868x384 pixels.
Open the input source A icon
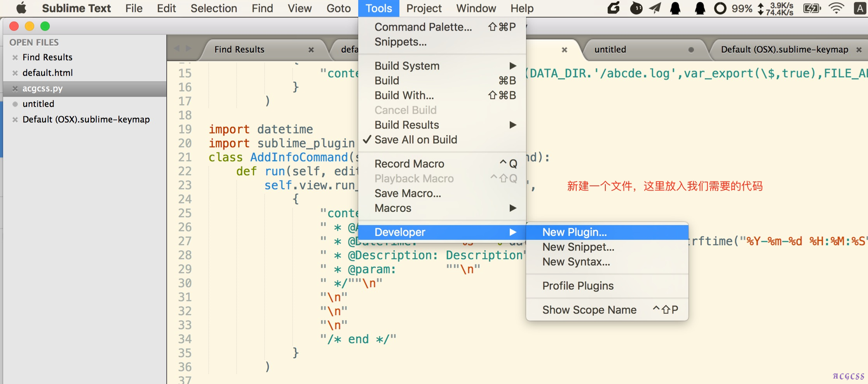point(860,8)
